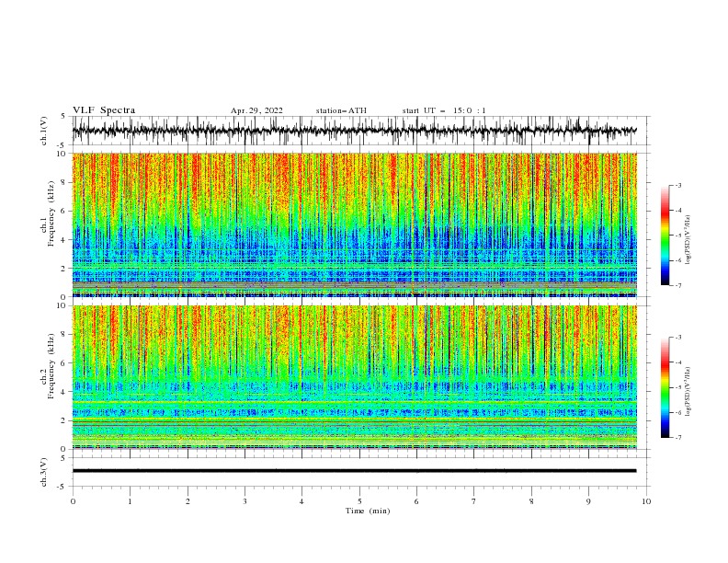Select the date text "Apr. 29, 2022"
Screen dimensions: 728x563
click(x=256, y=110)
